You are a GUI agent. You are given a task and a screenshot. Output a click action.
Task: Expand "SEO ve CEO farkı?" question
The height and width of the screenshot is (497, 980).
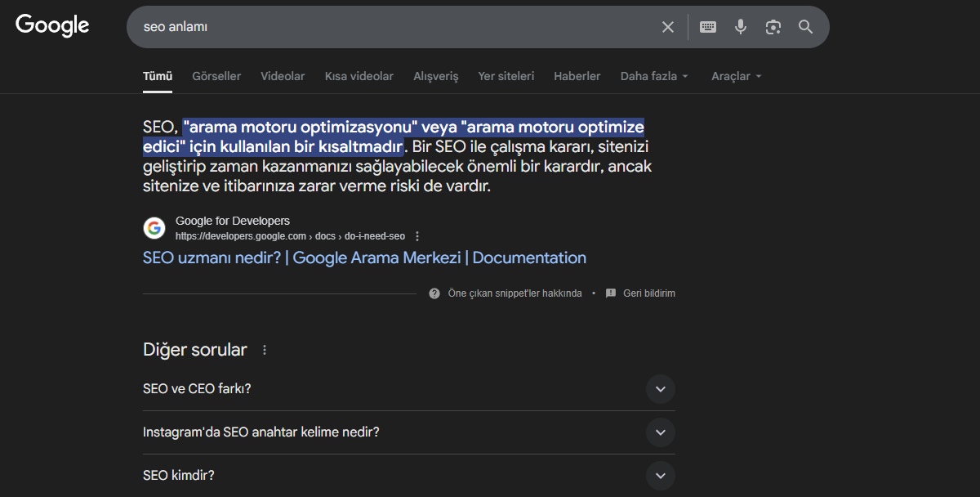pos(661,389)
